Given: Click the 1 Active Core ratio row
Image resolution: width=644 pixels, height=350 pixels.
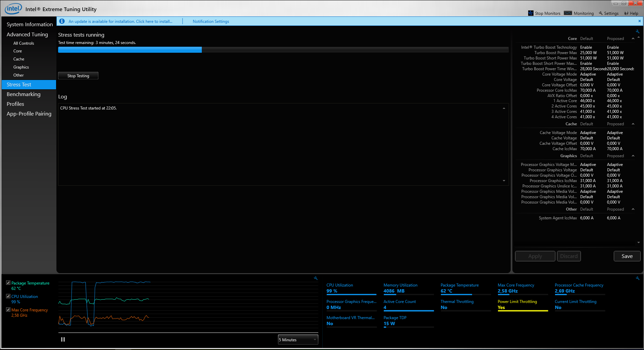Looking at the screenshot, I should 576,101.
